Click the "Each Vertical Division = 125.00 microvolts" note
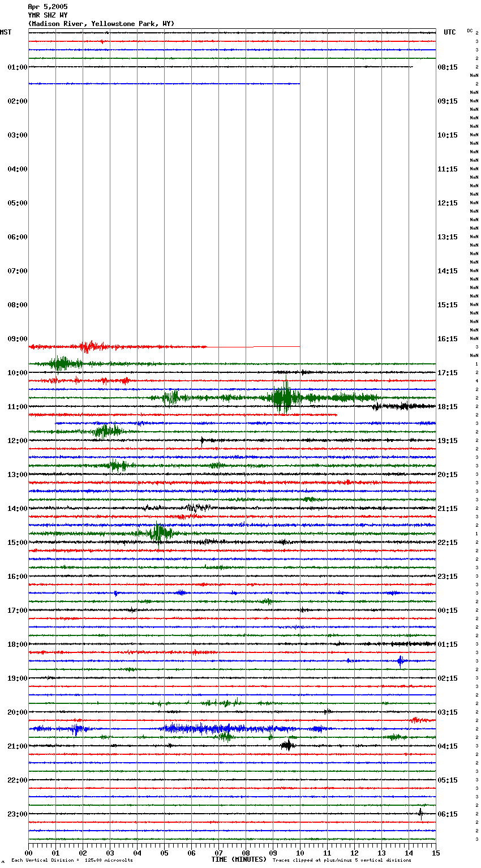 click(72, 861)
